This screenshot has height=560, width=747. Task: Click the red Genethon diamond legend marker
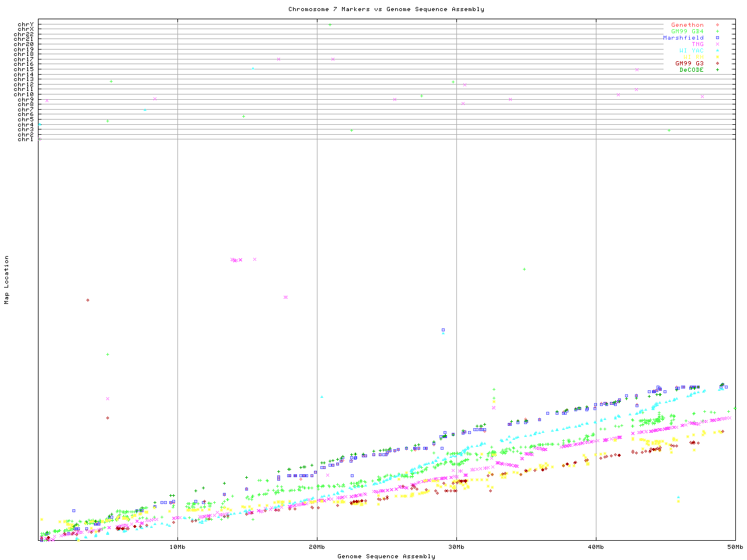(717, 25)
